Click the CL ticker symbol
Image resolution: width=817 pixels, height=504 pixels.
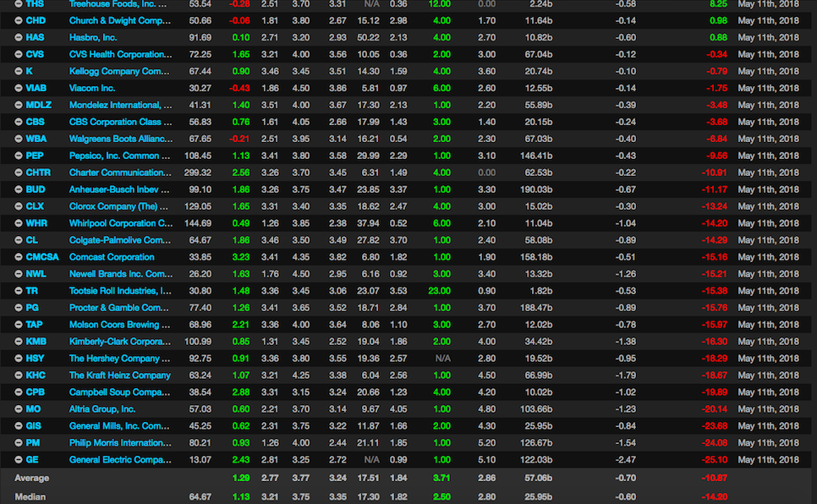32,240
